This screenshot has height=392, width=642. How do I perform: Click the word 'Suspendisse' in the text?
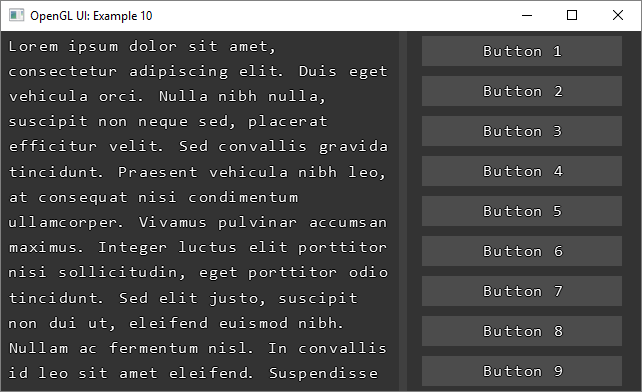coord(323,373)
